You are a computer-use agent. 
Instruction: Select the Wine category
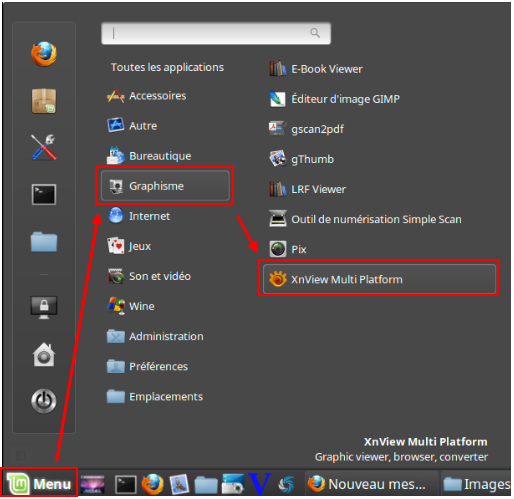[x=131, y=306]
